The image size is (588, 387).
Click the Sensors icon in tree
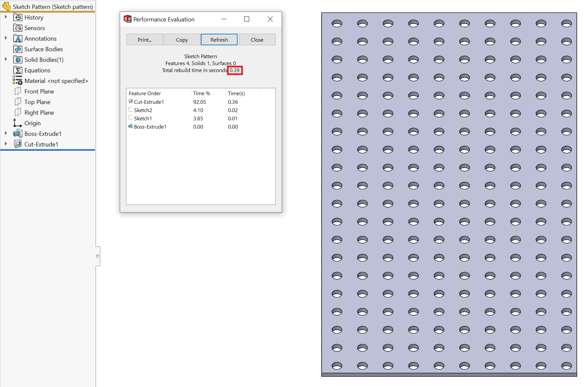[x=18, y=28]
